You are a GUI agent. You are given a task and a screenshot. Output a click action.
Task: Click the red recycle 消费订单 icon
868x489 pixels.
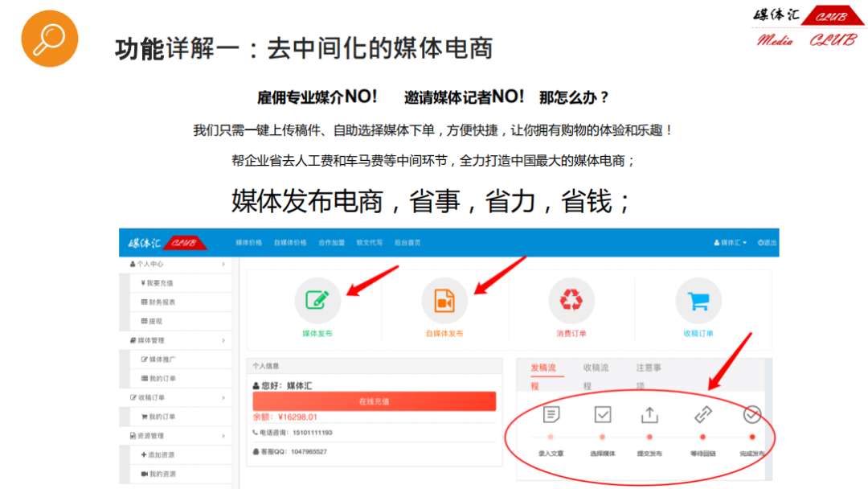[571, 301]
